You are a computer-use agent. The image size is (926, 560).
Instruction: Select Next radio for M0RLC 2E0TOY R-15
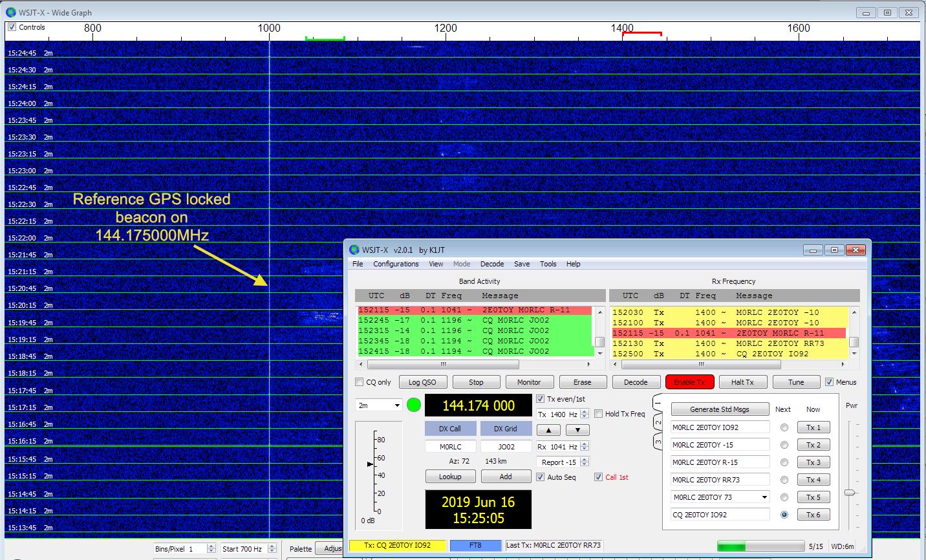pyautogui.click(x=784, y=462)
